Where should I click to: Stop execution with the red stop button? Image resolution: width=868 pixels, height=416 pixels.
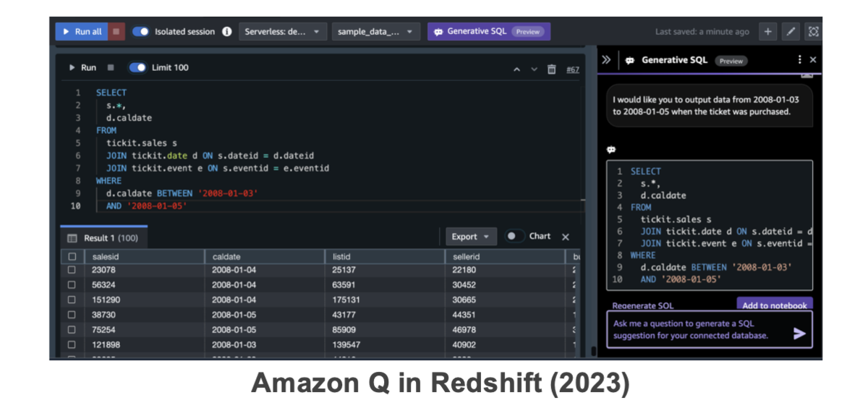[x=117, y=32]
